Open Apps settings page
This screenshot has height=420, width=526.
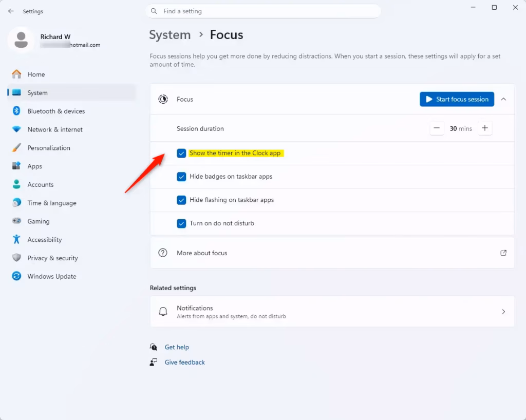tap(71, 166)
